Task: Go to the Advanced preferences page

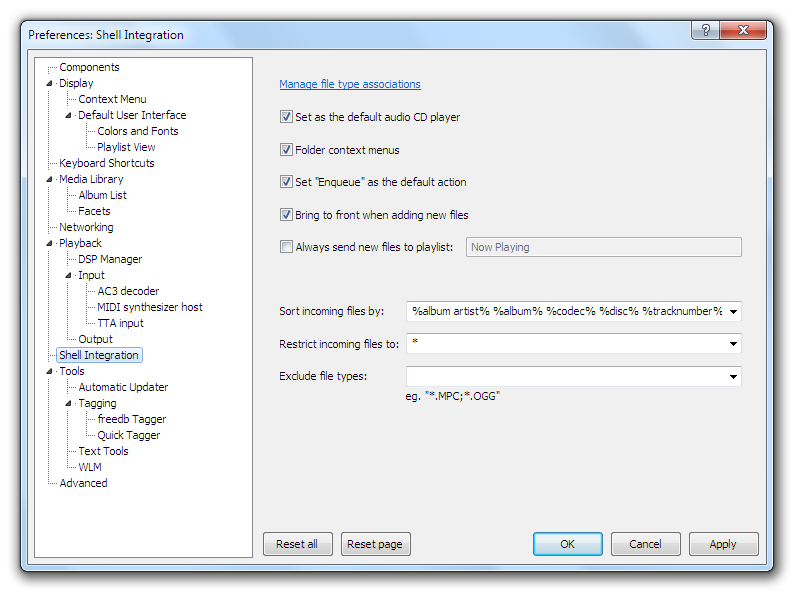Action: (x=83, y=483)
